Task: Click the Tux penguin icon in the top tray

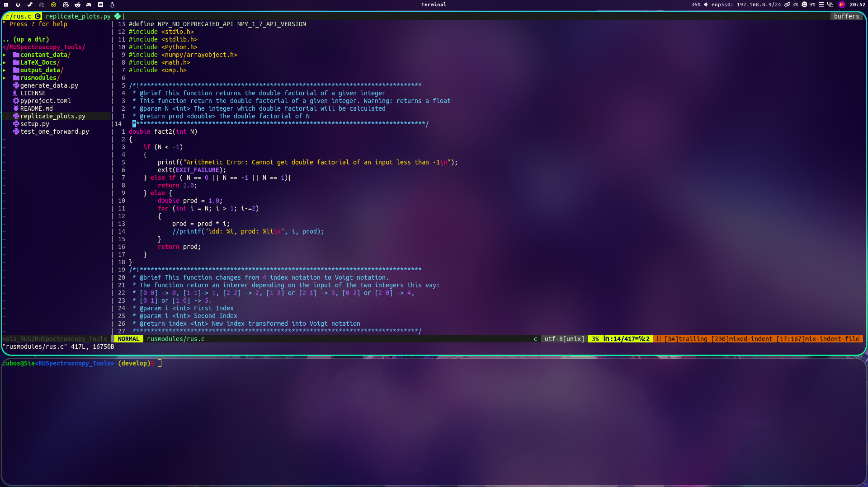Action: tap(113, 5)
